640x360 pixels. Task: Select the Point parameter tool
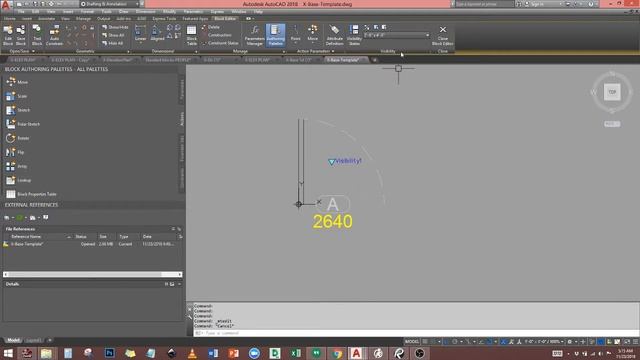click(296, 33)
